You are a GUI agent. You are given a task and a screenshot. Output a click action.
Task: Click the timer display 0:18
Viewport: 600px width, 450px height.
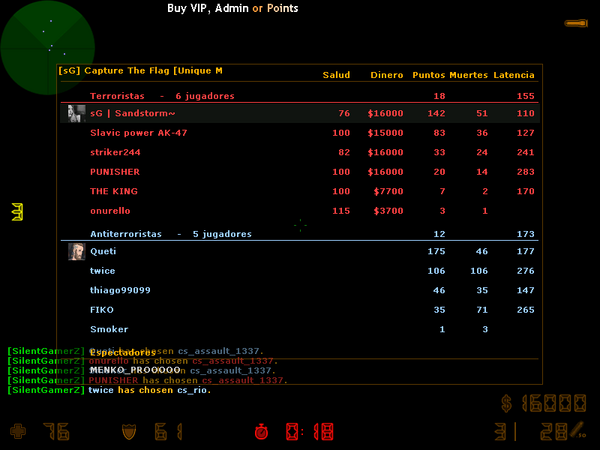[x=310, y=432]
